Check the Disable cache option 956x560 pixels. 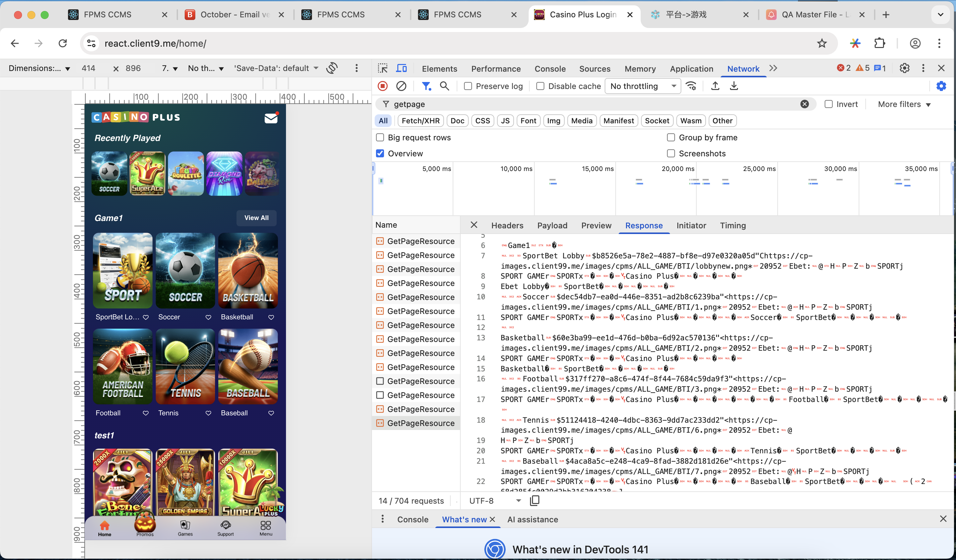point(540,86)
